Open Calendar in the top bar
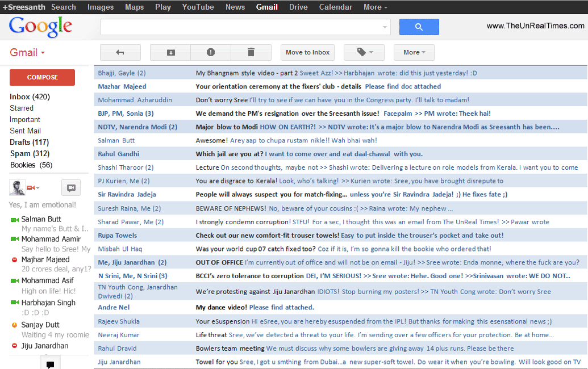The image size is (588, 369). [336, 7]
